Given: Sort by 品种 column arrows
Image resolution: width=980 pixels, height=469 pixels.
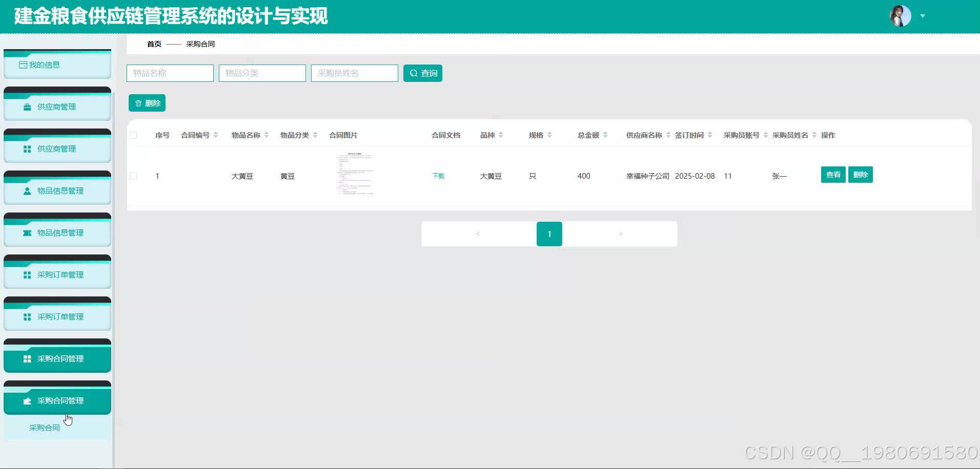Looking at the screenshot, I should point(501,135).
